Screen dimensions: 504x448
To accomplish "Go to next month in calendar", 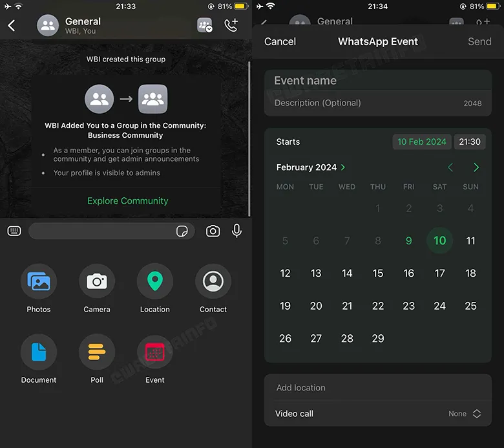I will [x=476, y=167].
